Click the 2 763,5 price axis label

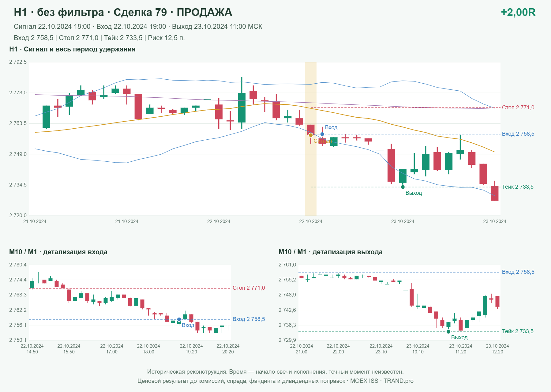(18, 123)
